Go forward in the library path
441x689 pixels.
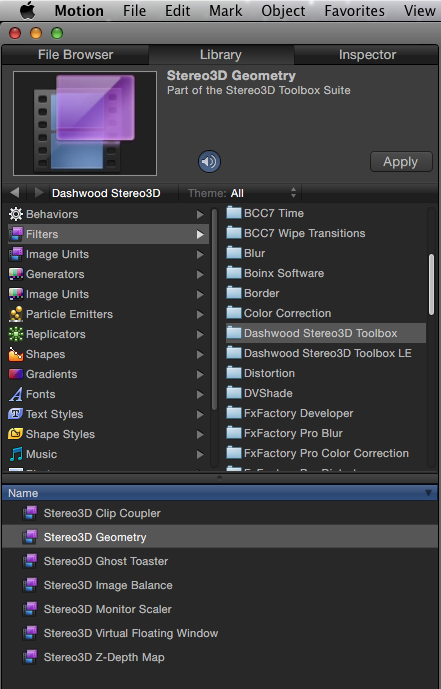coord(39,192)
